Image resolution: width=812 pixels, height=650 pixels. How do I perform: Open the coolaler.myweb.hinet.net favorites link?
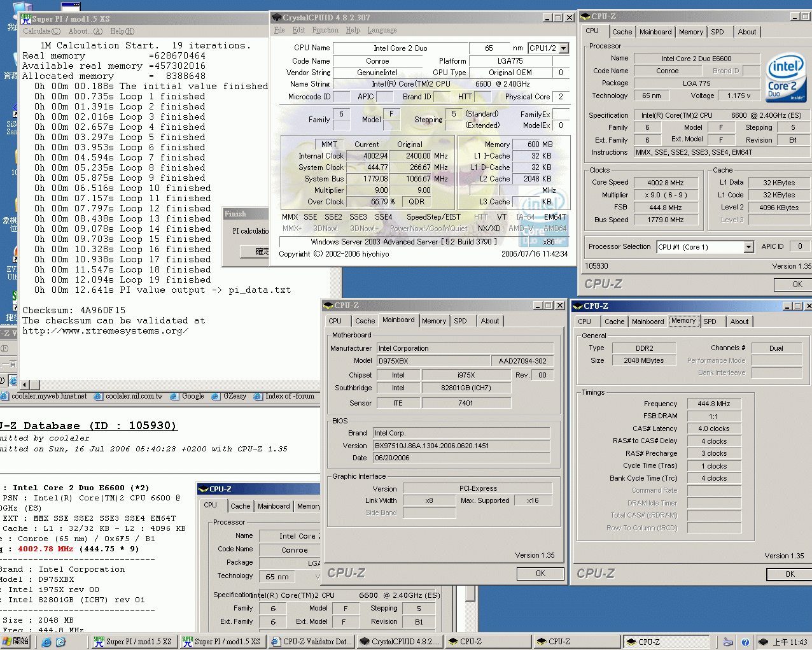(45, 396)
